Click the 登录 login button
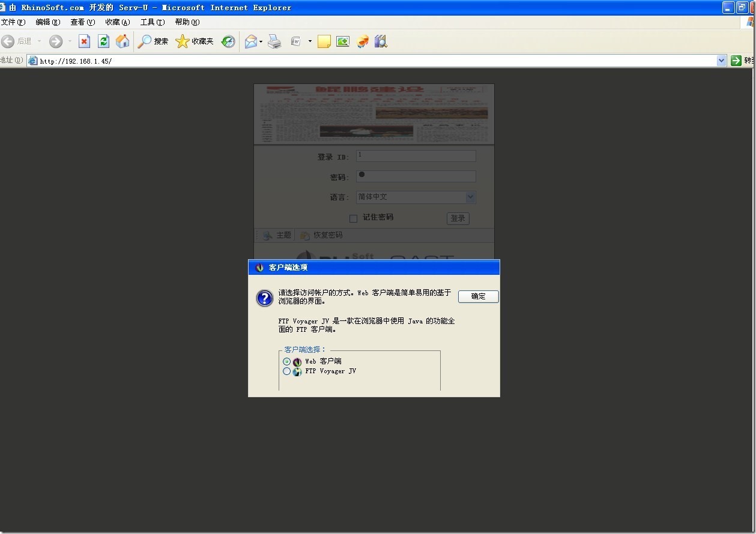 coord(458,218)
